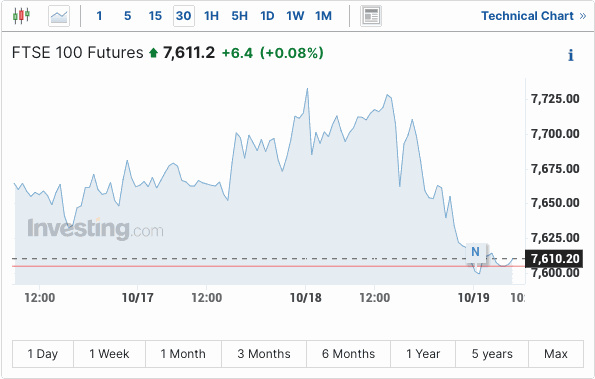Click the (+0.08%) percent change
This screenshot has width=595, height=379.
291,53
